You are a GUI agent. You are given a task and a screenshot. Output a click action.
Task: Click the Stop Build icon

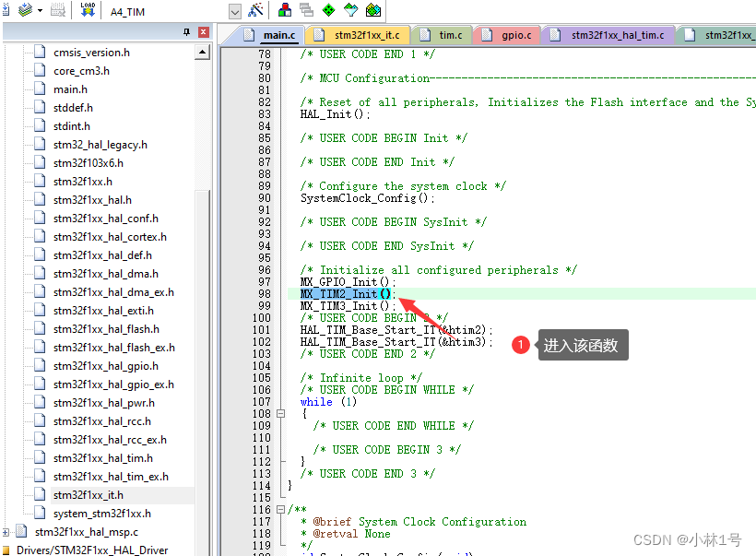point(58,10)
